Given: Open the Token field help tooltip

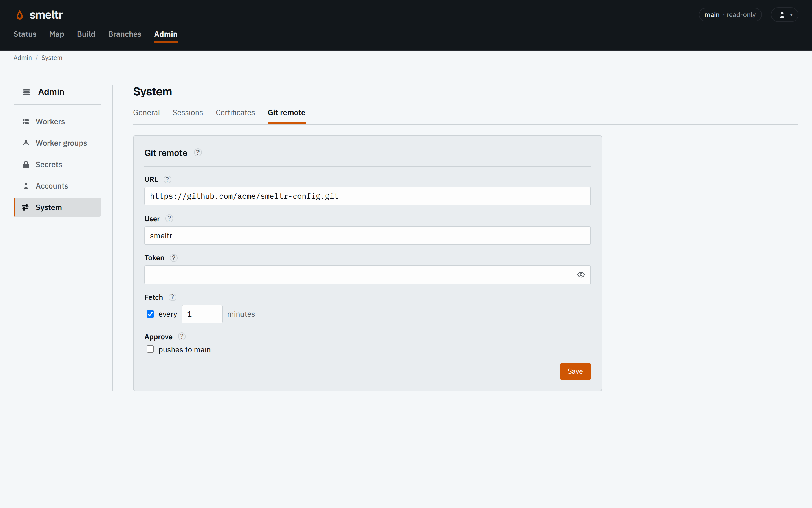Looking at the screenshot, I should [173, 258].
